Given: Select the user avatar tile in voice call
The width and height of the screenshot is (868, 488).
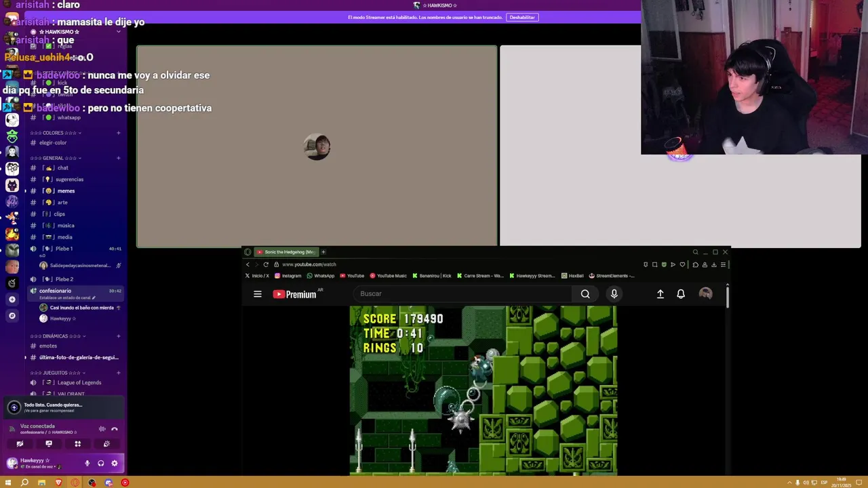Looking at the screenshot, I should click(317, 146).
